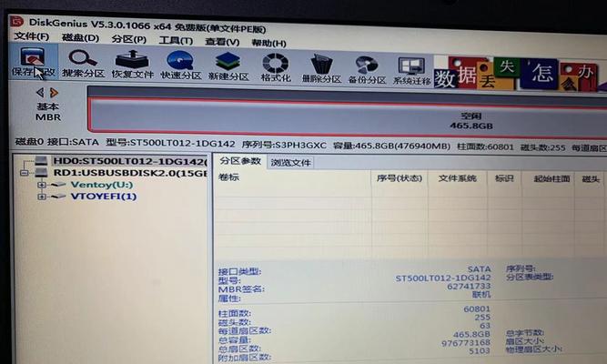Go to previous disk with left arrow

(x=40, y=92)
